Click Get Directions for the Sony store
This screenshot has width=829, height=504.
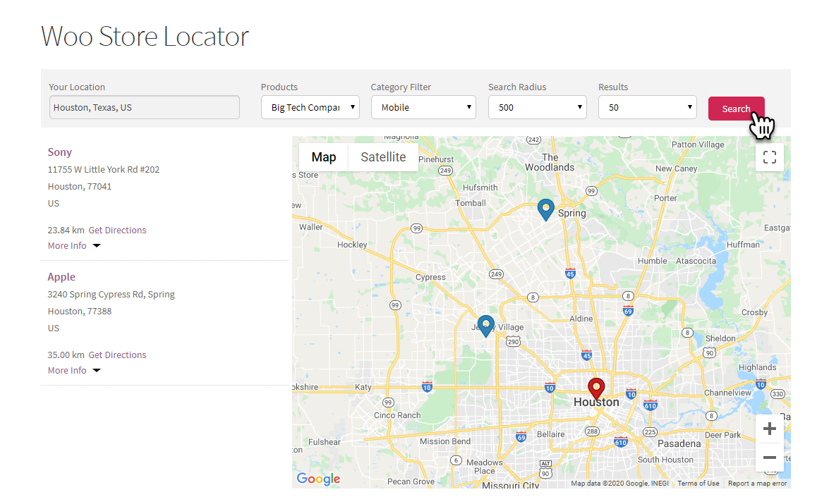click(117, 230)
